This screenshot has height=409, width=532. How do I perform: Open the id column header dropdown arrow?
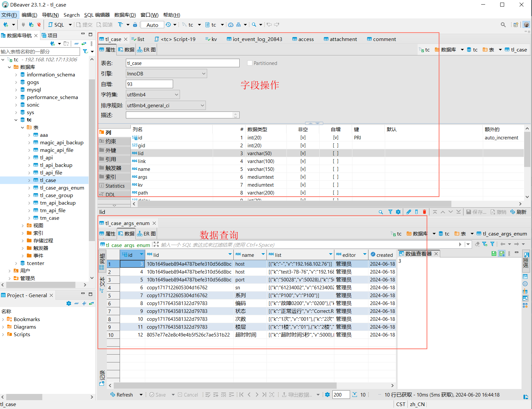[x=142, y=255]
